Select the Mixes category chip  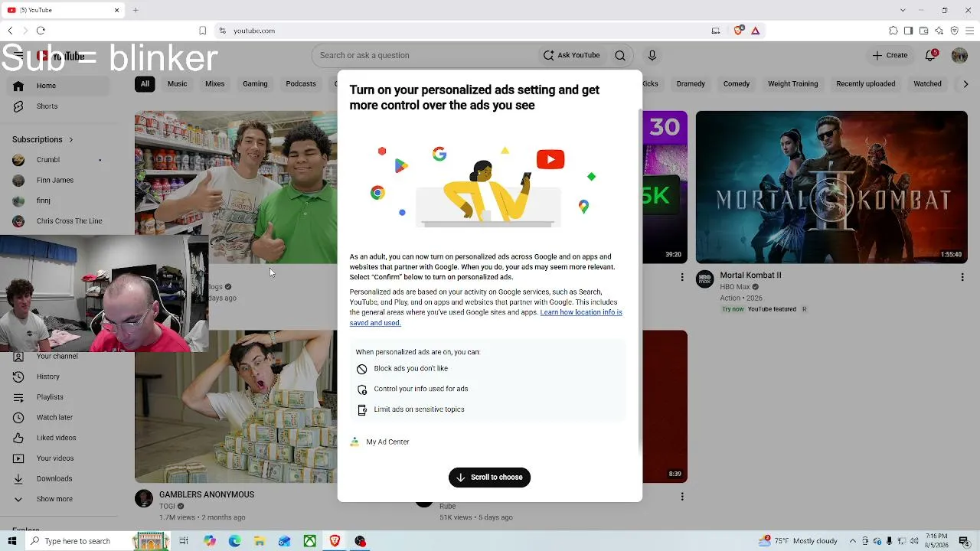(x=215, y=84)
